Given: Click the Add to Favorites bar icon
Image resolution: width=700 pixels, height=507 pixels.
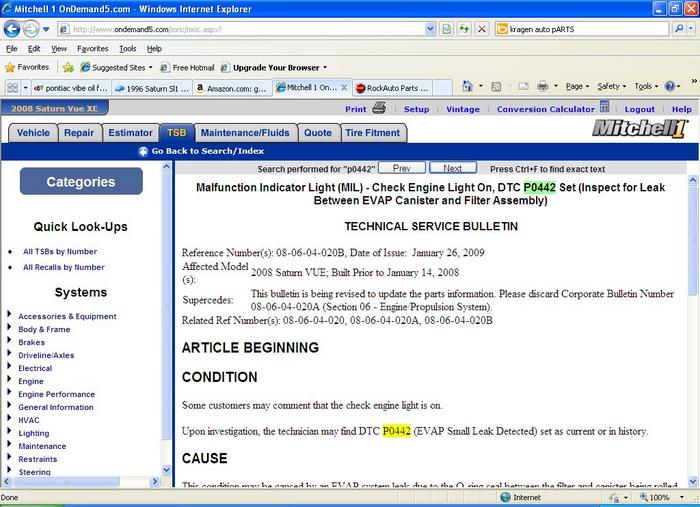Looking at the screenshot, I should click(68, 67).
